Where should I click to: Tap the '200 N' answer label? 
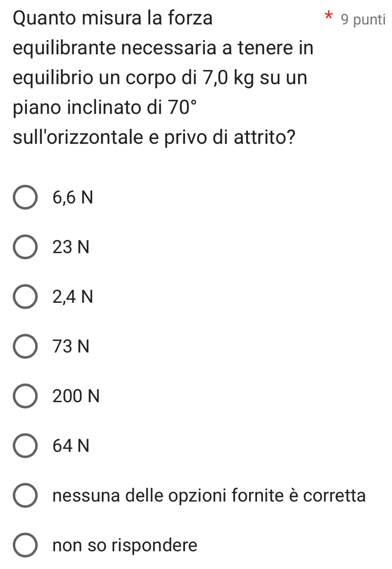coord(76,396)
